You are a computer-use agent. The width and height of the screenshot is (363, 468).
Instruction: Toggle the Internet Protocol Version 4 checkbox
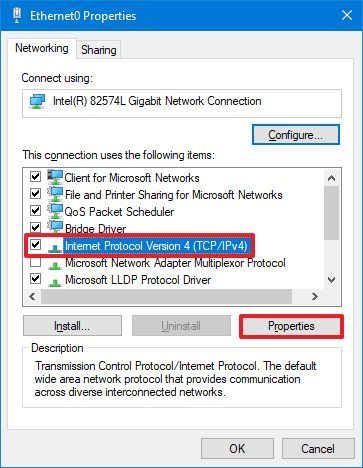click(35, 245)
